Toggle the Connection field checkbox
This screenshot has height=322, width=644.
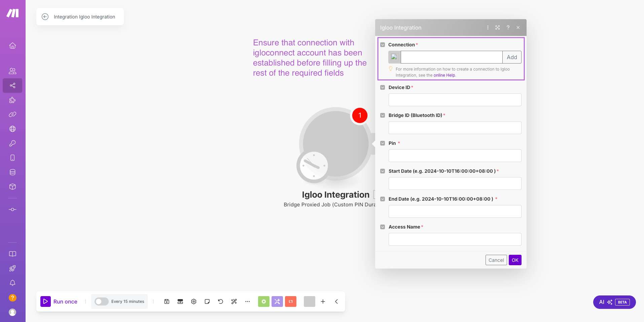pos(383,45)
